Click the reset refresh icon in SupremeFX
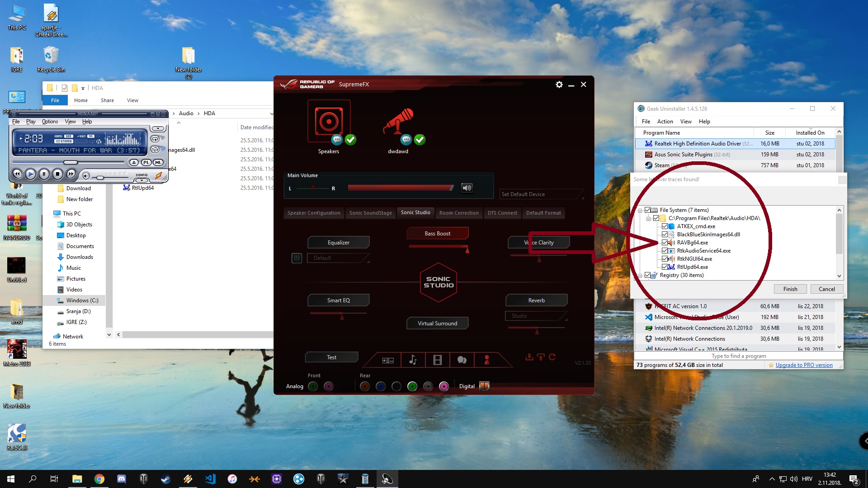Image resolution: width=868 pixels, height=488 pixels. (552, 357)
